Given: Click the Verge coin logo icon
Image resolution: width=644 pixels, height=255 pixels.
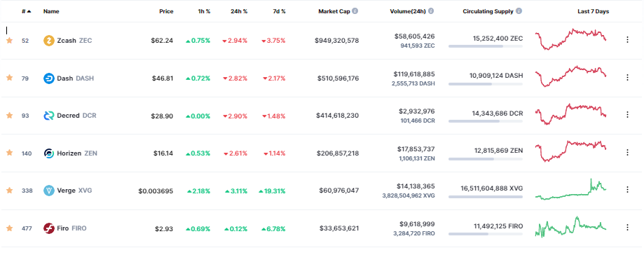Looking at the screenshot, I should [49, 191].
